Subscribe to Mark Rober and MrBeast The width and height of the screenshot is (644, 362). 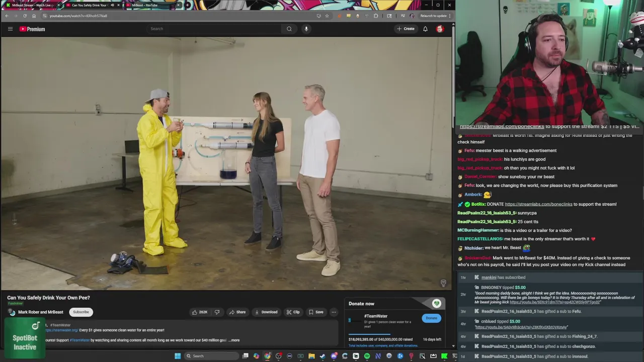pos(80,312)
